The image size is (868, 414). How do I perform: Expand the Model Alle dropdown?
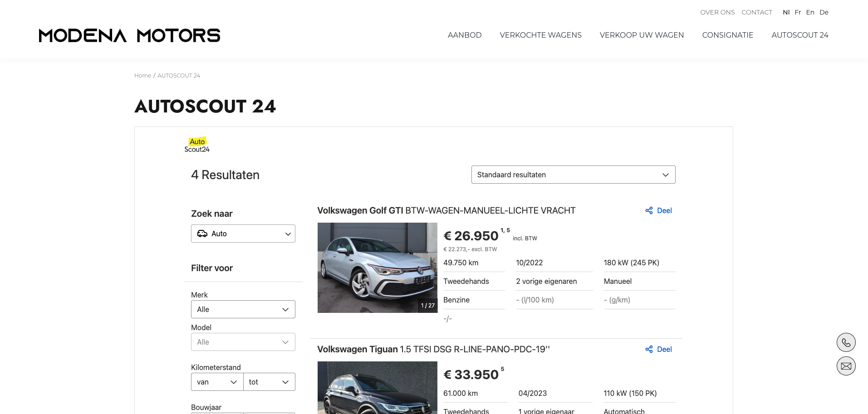pyautogui.click(x=243, y=342)
